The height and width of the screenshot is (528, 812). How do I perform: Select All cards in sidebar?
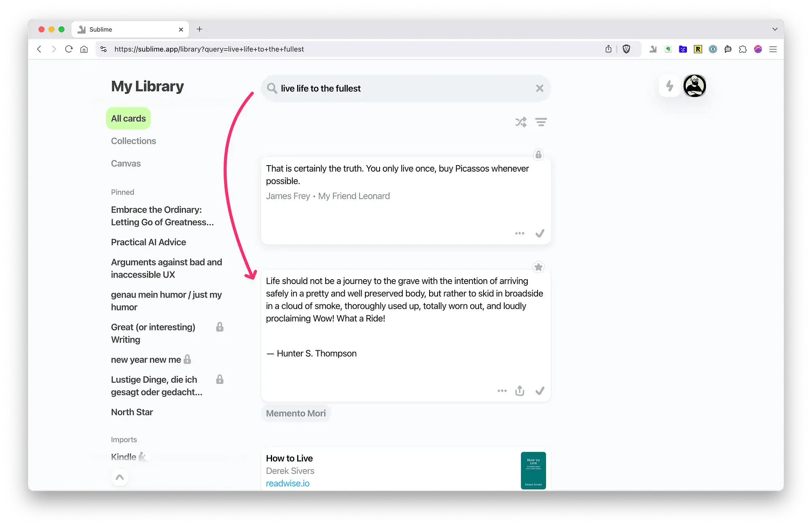pyautogui.click(x=128, y=119)
